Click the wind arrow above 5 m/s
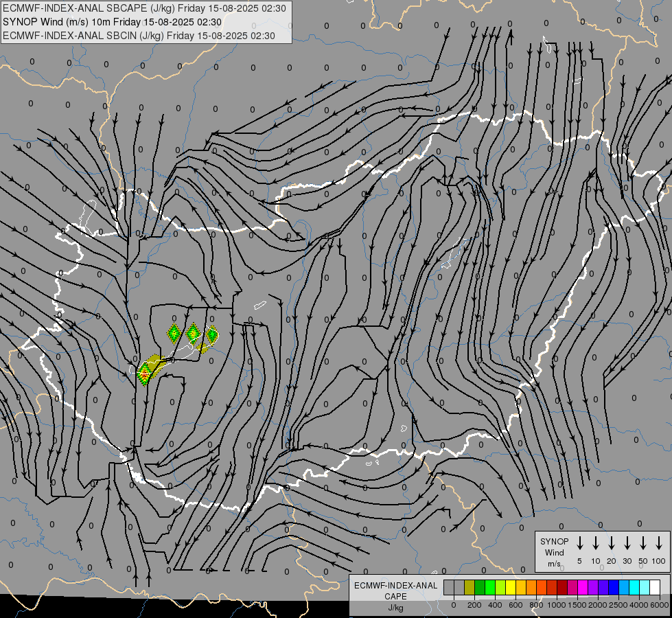Viewport: 672px width, 618px height. tap(580, 543)
